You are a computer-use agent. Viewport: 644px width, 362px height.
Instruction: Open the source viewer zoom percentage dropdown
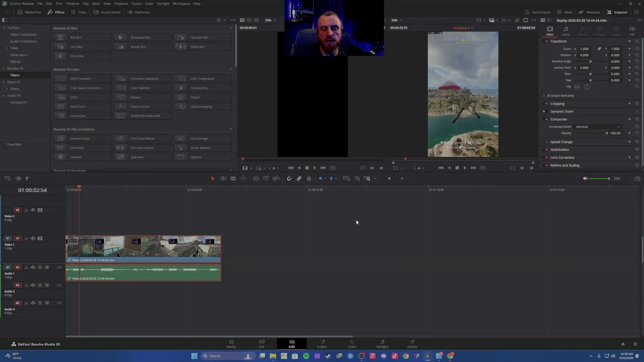271,20
